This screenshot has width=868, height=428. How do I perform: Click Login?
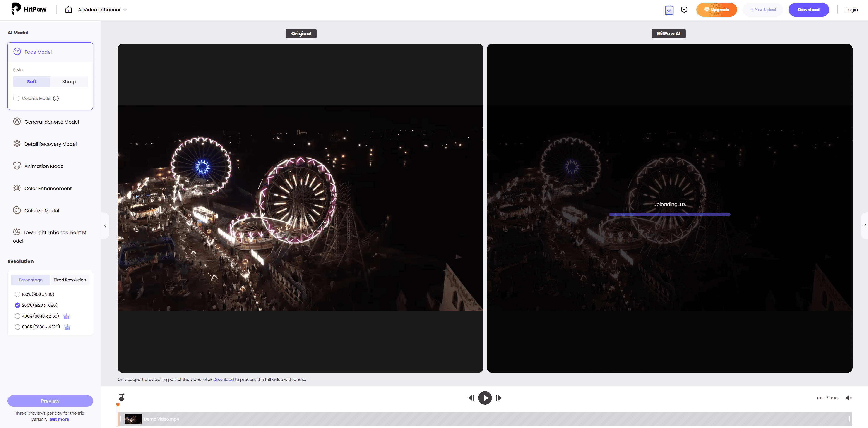point(851,10)
